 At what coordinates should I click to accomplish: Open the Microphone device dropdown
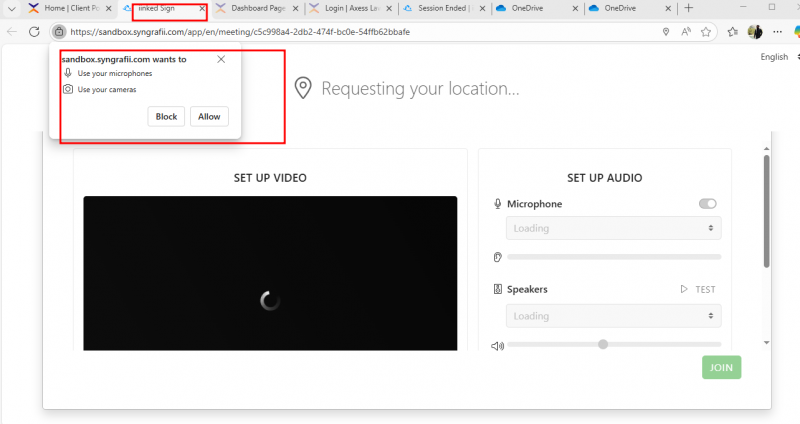point(613,228)
